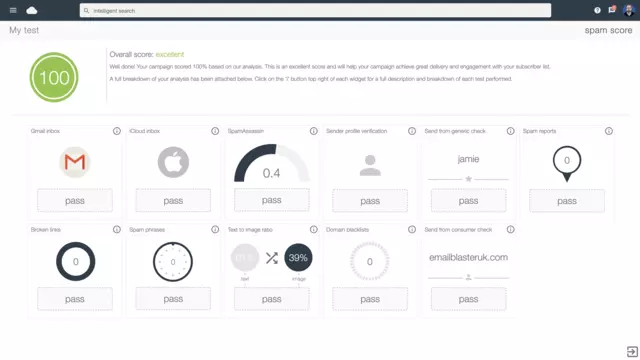Click the 'excellent' overall score text
This screenshot has height=360, width=640.
(170, 54)
